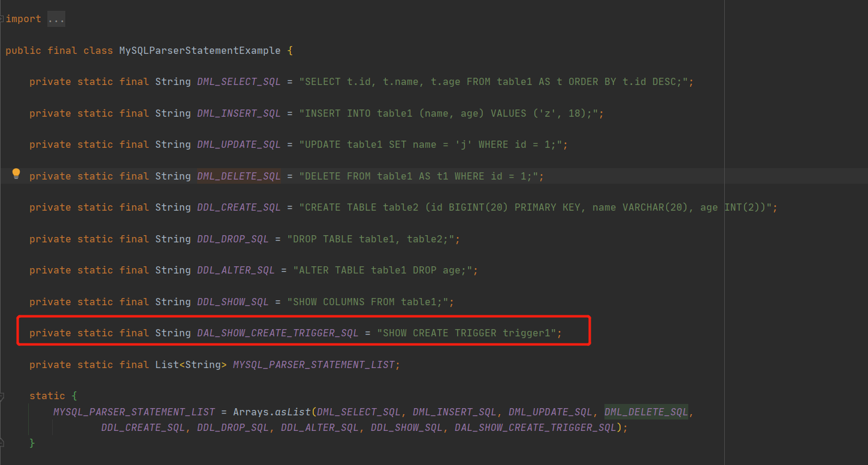This screenshot has width=868, height=465.
Task: Click highlighted DML_DELETE_SQL in asList arguments
Action: point(646,412)
